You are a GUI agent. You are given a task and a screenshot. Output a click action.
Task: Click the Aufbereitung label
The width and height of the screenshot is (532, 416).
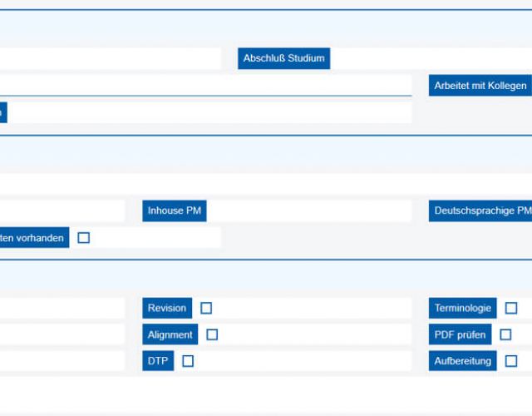pos(463,361)
